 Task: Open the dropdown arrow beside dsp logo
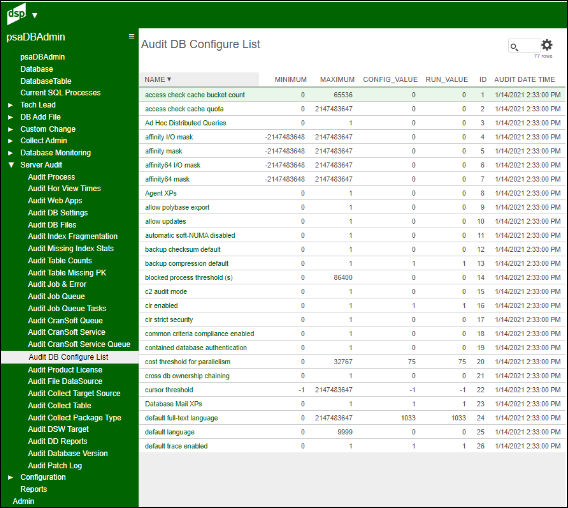35,15
